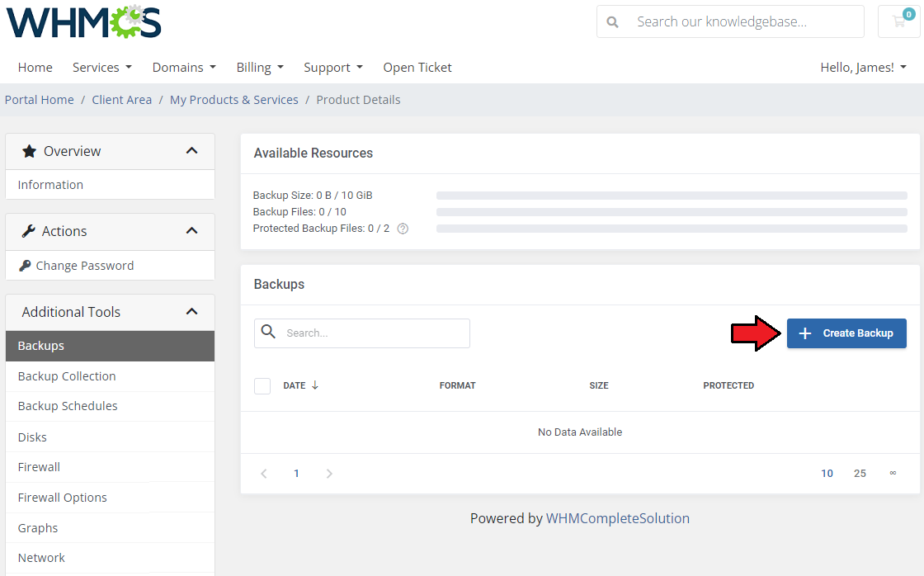Collapse the Overview sidebar panel
The width and height of the screenshot is (924, 576).
191,151
